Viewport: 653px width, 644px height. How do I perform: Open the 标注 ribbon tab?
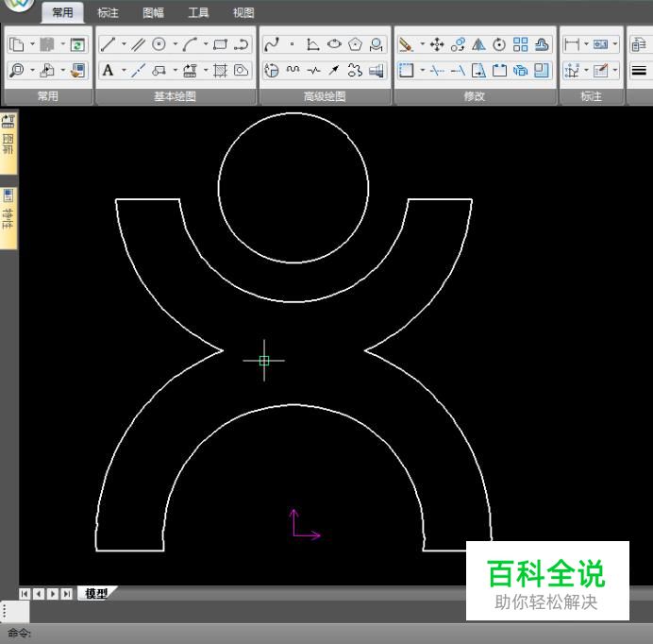(108, 12)
